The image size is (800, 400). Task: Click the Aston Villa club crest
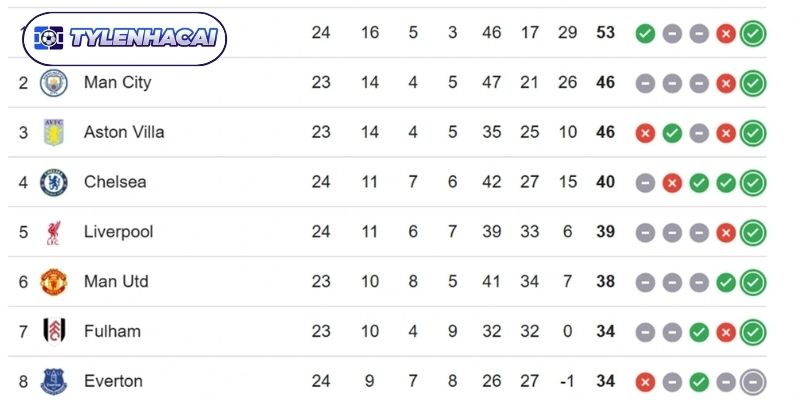[x=53, y=133]
